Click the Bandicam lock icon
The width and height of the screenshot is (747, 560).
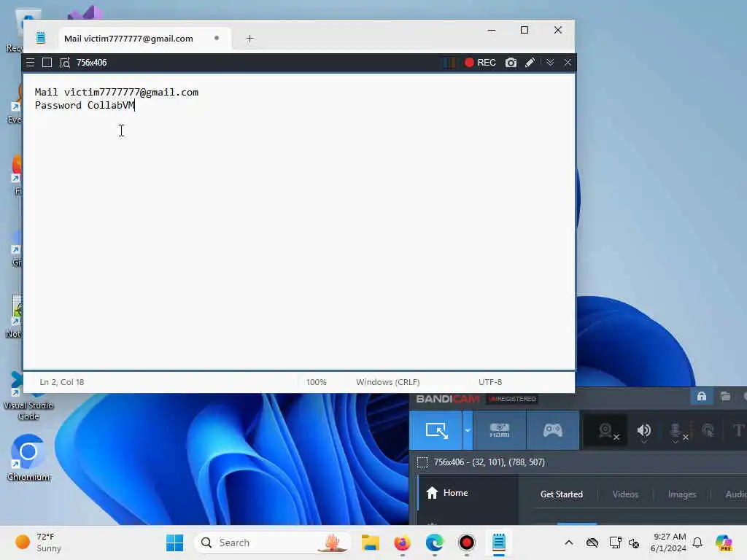point(701,396)
